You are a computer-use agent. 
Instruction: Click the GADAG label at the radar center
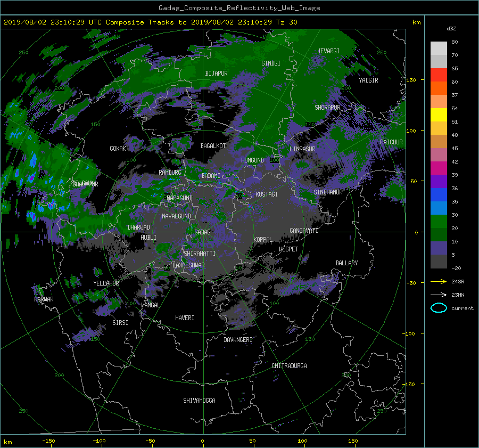[x=202, y=232]
